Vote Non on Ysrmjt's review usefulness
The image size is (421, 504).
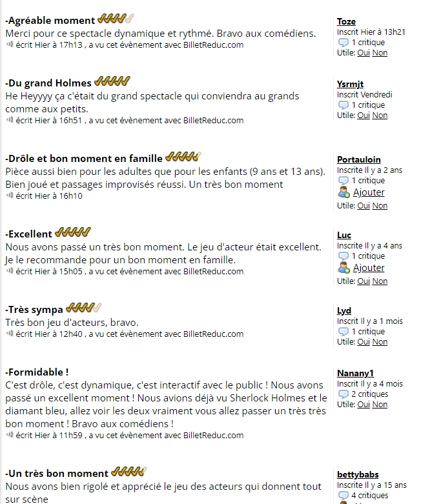coord(380,116)
